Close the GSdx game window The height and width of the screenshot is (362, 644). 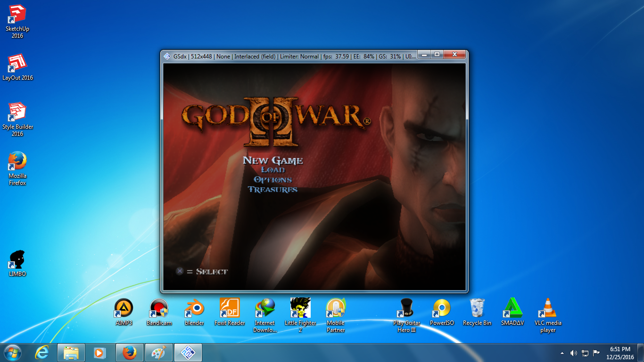click(454, 55)
